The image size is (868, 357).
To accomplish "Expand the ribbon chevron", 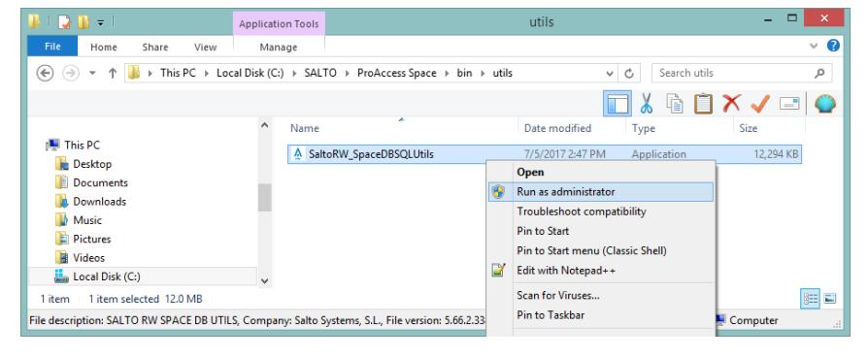I will [814, 46].
